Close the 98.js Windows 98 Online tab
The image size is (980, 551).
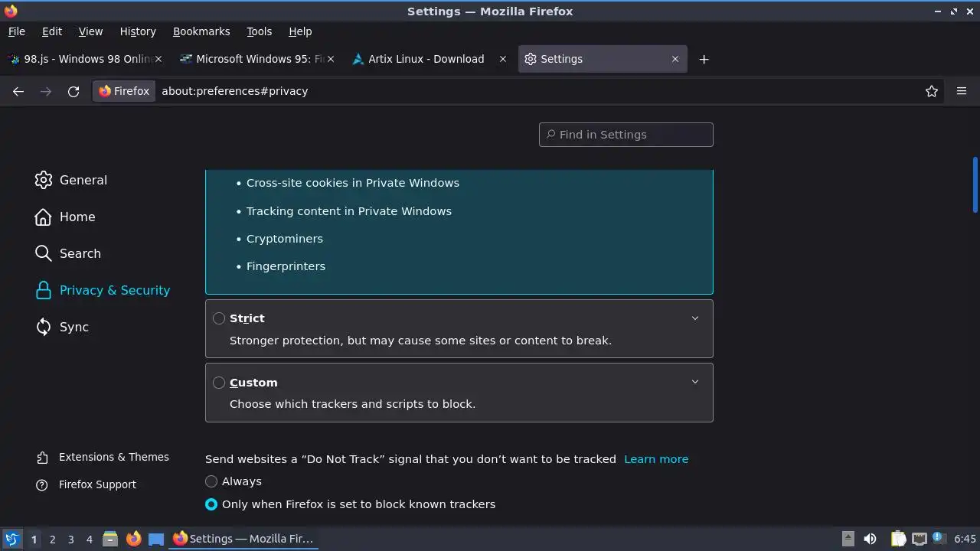pos(158,59)
